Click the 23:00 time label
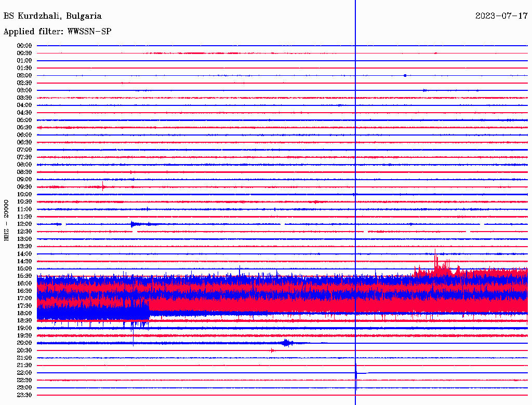Viewport: 532px width, 405px height. [x=24, y=387]
